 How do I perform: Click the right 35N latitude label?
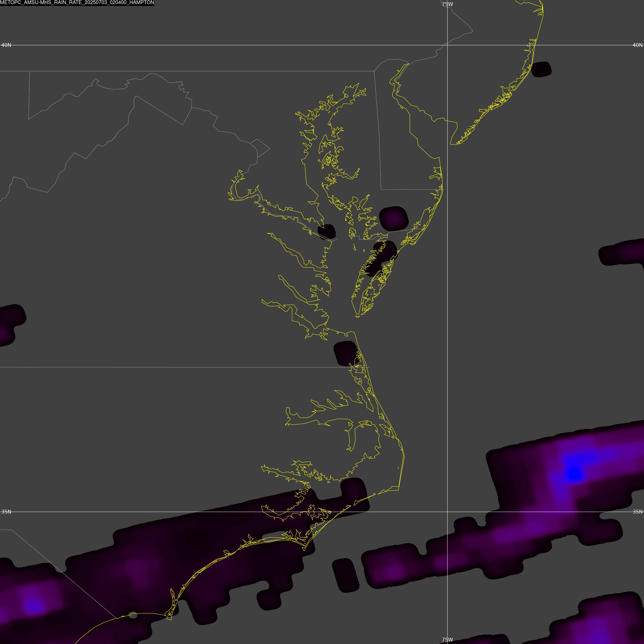click(x=638, y=512)
